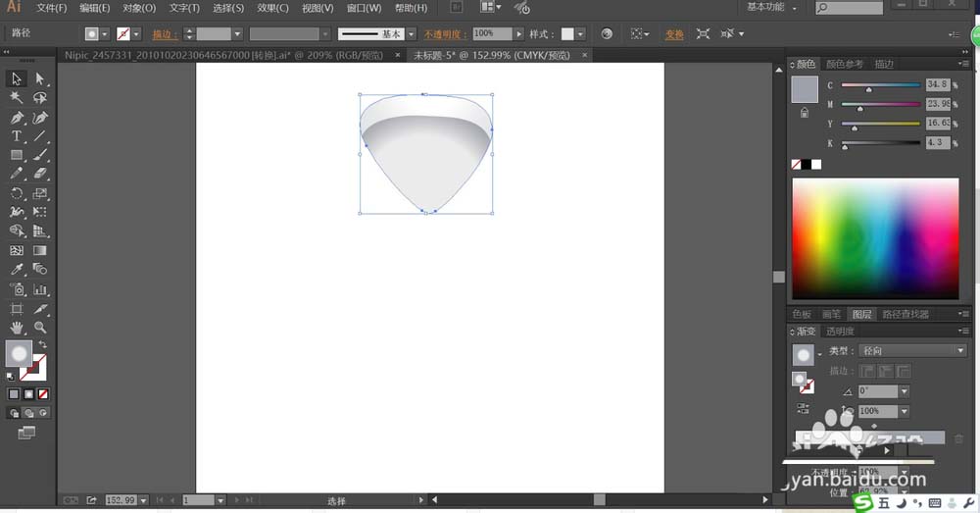
Task: Select the Selection (black arrow) tool
Action: click(17, 78)
